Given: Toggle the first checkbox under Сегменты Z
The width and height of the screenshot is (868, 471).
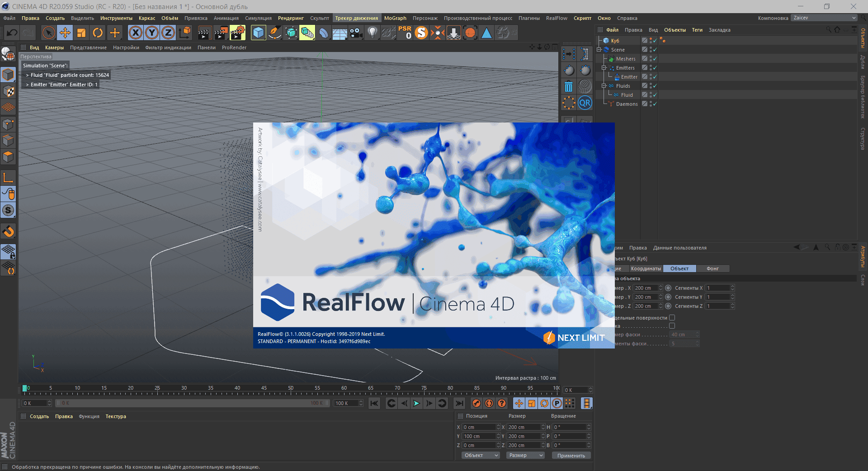Looking at the screenshot, I should pyautogui.click(x=672, y=318).
